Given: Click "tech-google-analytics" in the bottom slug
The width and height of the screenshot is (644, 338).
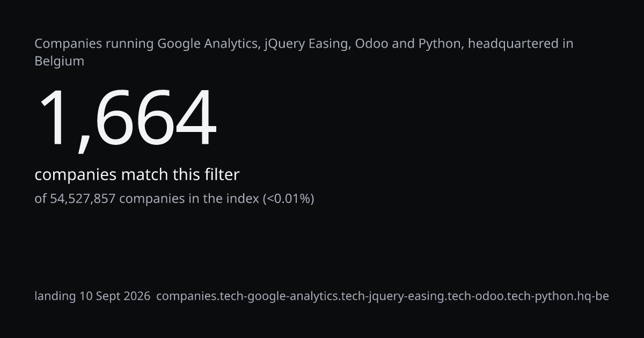Looking at the screenshot, I should (280, 296).
